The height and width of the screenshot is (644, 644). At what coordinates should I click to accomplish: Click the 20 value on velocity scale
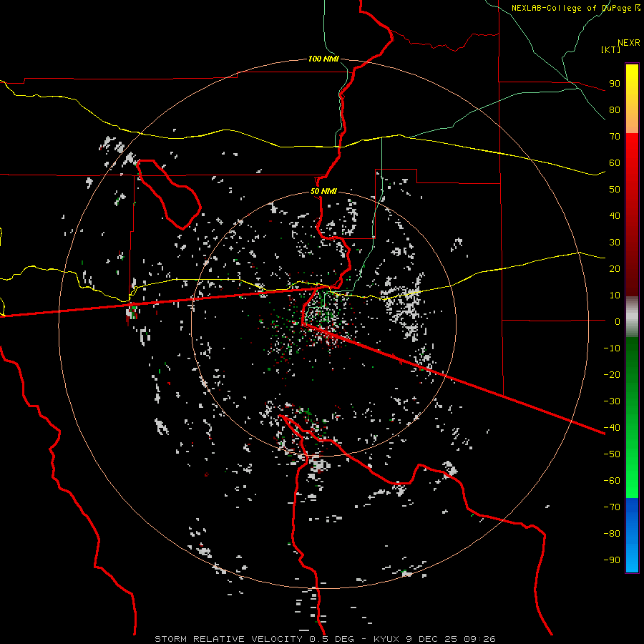click(615, 268)
